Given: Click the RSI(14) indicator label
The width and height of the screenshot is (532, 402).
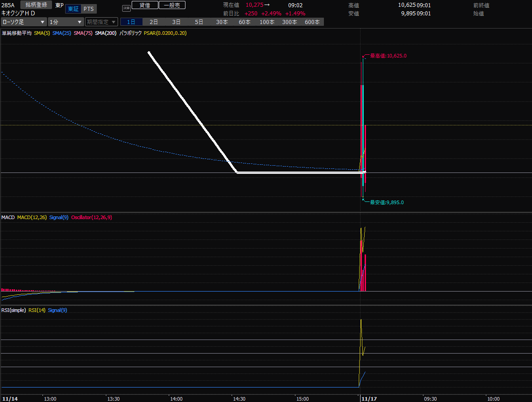Looking at the screenshot, I should (37, 310).
